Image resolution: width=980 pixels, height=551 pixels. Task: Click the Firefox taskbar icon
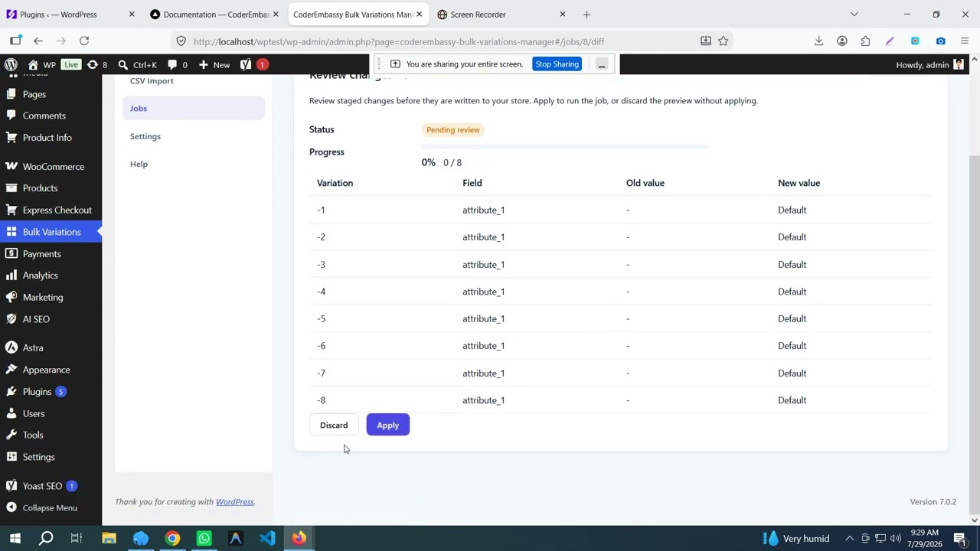coord(299,538)
